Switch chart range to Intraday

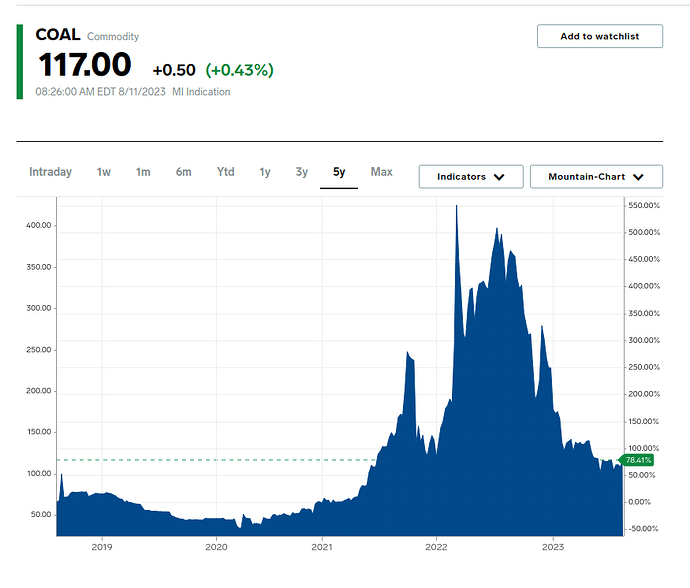51,172
